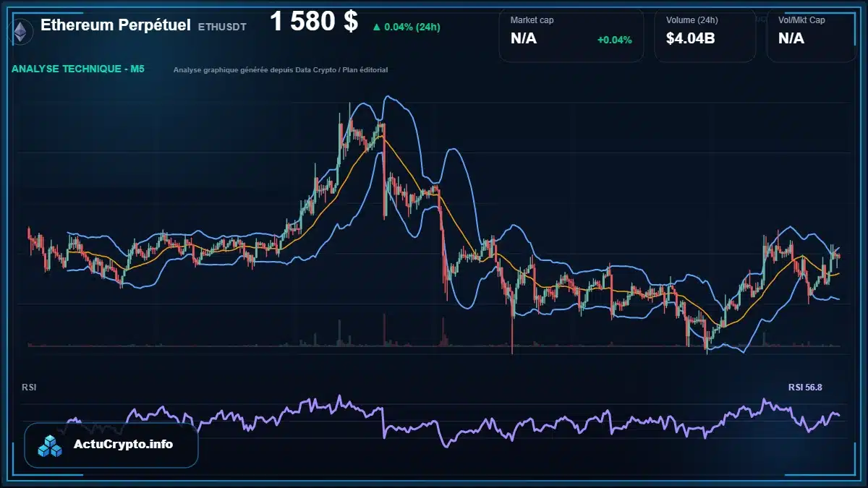Click the Vol/Mkt Cap N/A value
This screenshot has width=868, height=488.
point(791,39)
